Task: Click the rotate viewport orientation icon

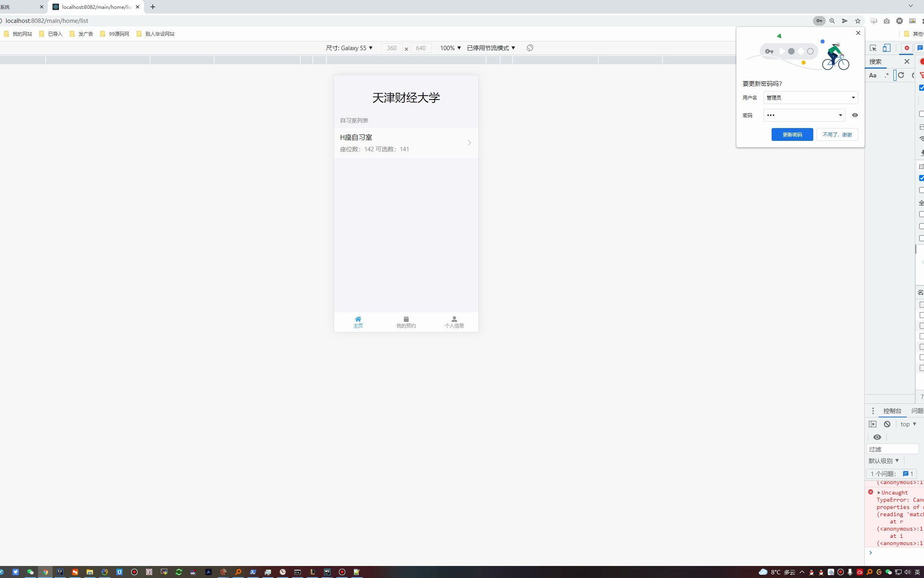Action: (x=529, y=48)
